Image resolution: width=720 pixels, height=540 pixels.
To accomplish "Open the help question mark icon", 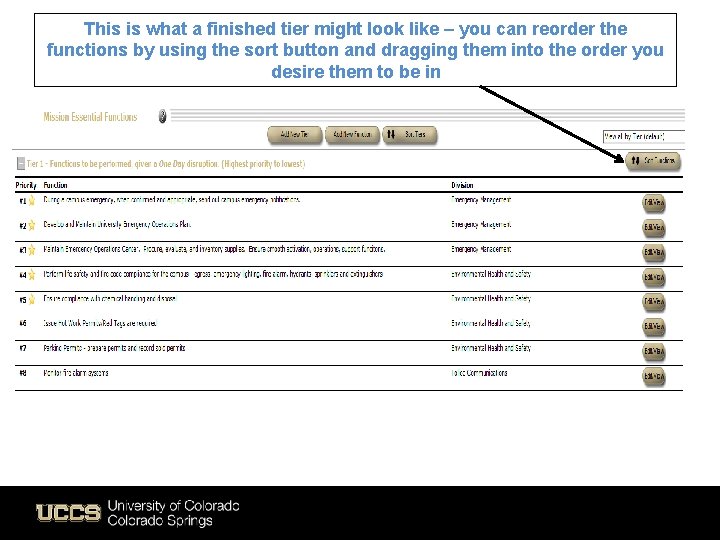I will point(163,117).
